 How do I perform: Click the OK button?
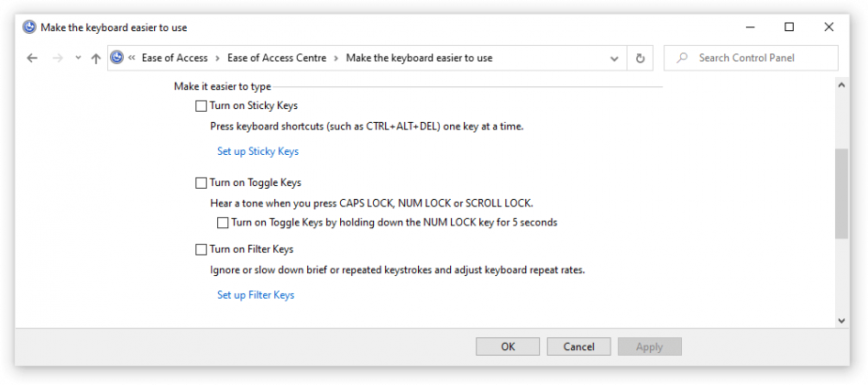tap(508, 346)
